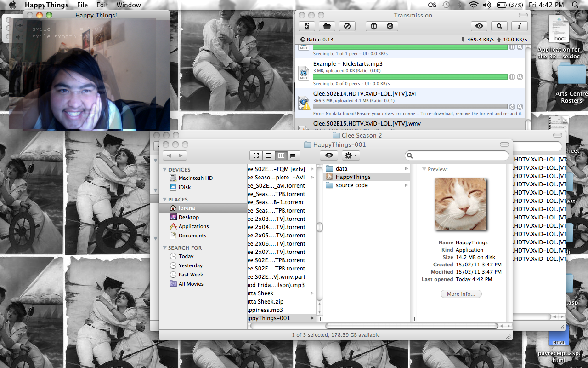Open the Ratio globe statistics menu in Transmission
This screenshot has width=588, height=368.
302,40
